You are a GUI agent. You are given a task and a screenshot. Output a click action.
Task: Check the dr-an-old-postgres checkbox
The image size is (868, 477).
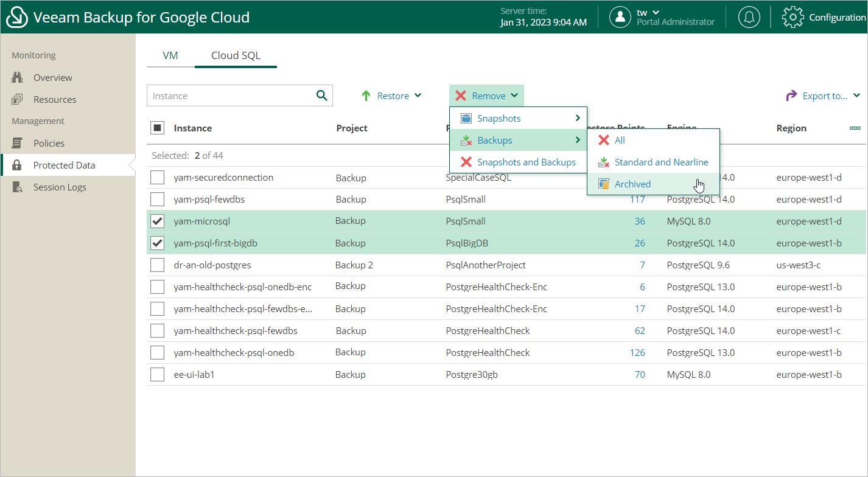158,265
